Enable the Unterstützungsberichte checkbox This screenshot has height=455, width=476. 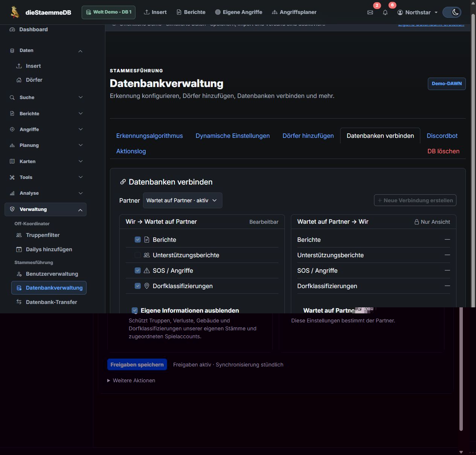(x=138, y=255)
